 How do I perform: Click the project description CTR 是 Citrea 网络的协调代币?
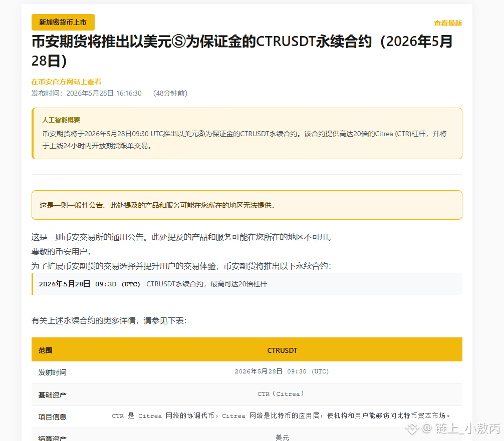(281, 416)
